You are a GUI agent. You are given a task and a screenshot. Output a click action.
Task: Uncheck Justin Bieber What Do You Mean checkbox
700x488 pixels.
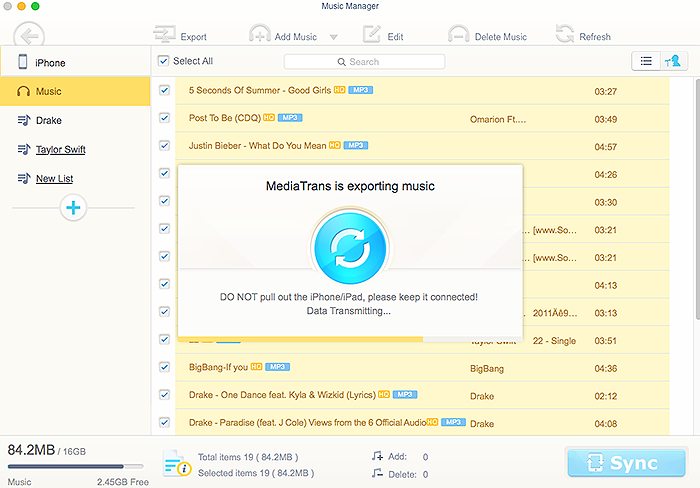164,146
